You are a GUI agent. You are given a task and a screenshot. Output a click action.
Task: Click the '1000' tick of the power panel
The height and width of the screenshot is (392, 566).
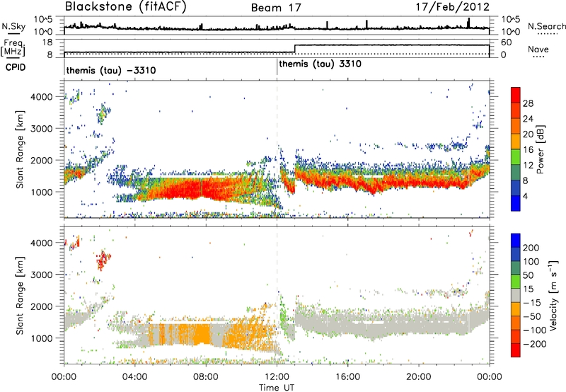[42, 192]
